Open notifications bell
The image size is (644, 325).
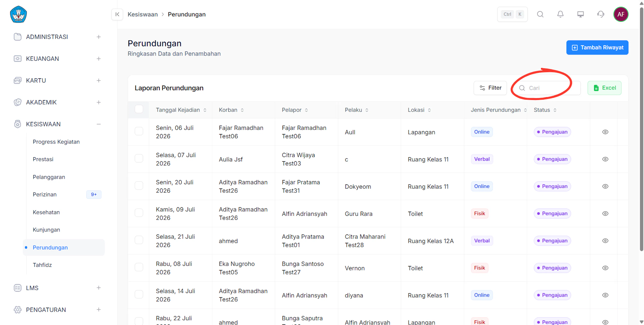click(x=560, y=14)
